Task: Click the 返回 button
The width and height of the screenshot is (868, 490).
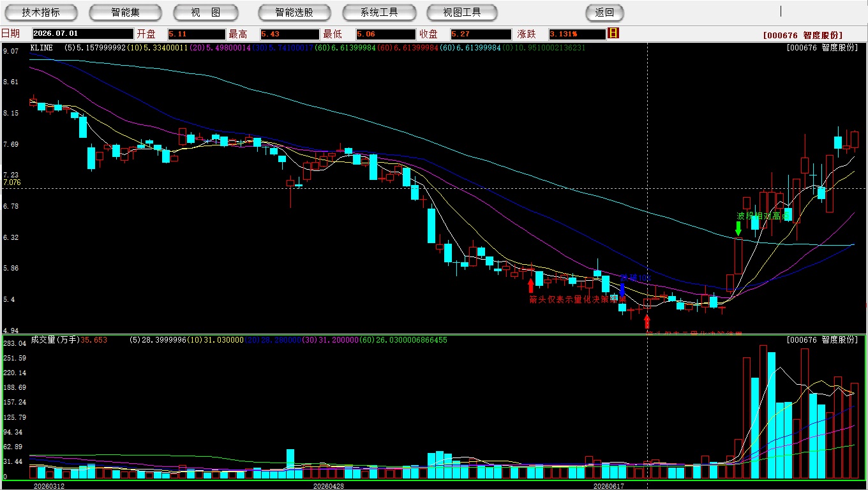Action: click(604, 12)
